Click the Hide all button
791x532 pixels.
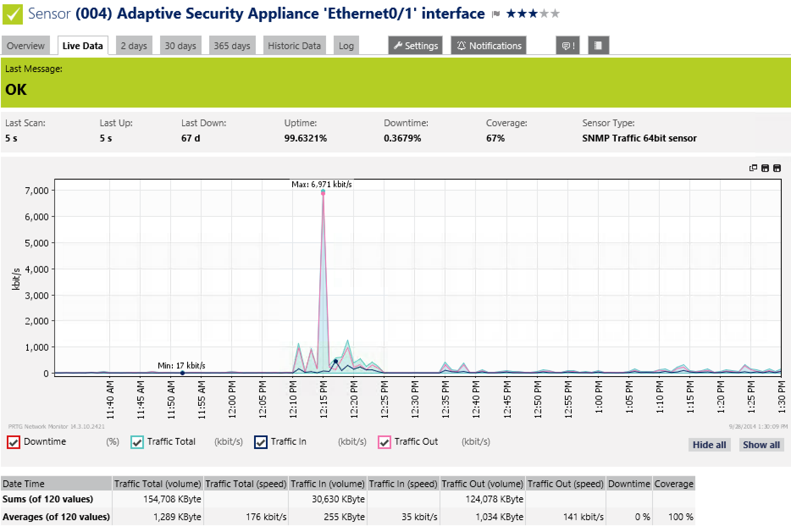pyautogui.click(x=709, y=445)
